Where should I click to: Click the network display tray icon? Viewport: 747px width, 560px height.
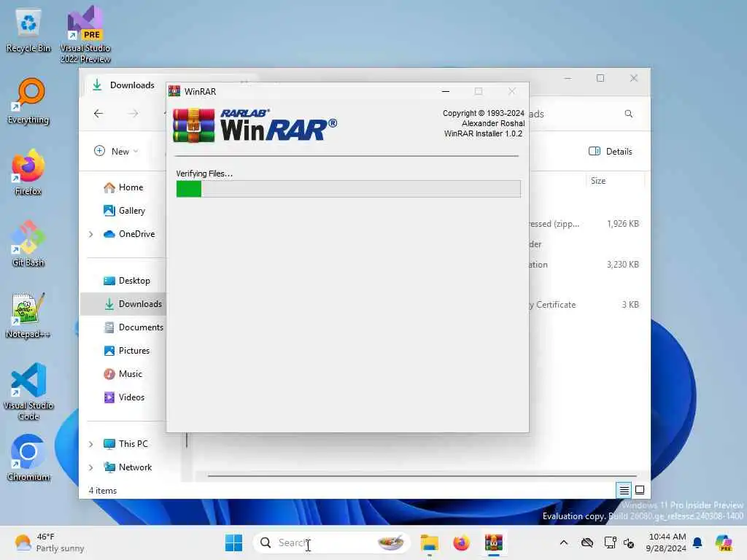tap(610, 542)
